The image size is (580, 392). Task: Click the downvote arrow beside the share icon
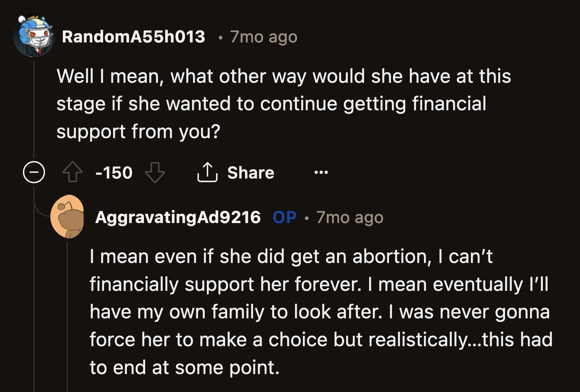click(155, 172)
